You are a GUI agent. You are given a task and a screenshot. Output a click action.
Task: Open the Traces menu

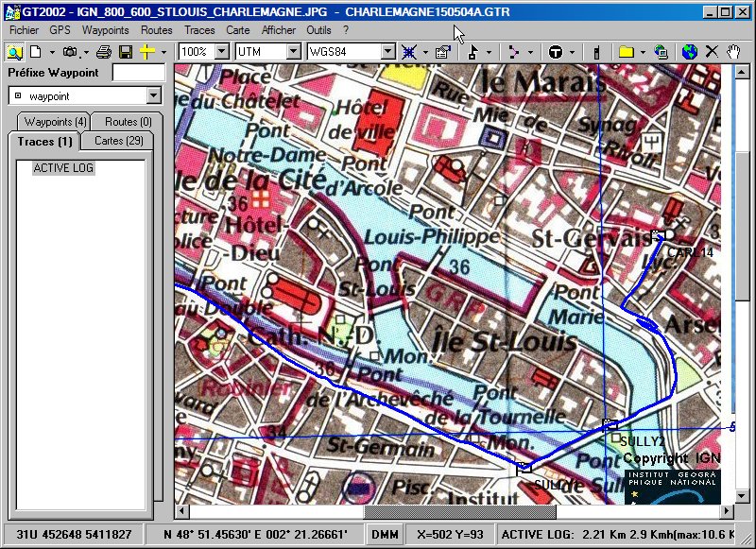click(x=199, y=30)
